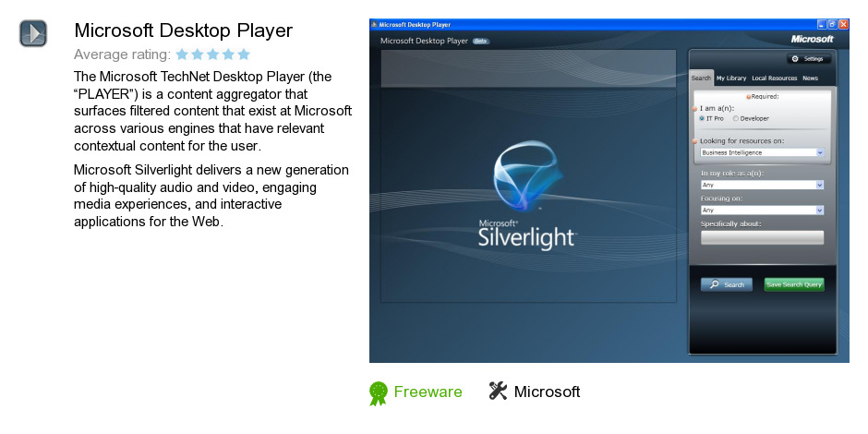The width and height of the screenshot is (868, 434).
Task: Open the News tab
Action: coord(810,78)
